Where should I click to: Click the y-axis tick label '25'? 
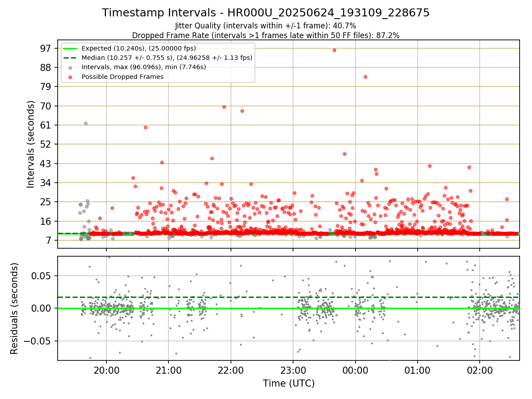46,202
